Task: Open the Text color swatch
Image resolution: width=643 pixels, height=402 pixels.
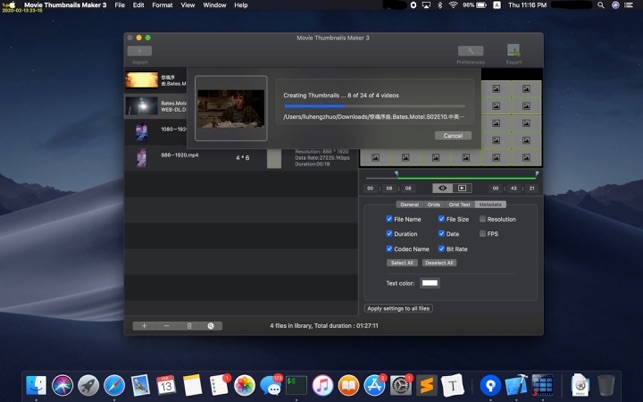Action: pos(429,284)
